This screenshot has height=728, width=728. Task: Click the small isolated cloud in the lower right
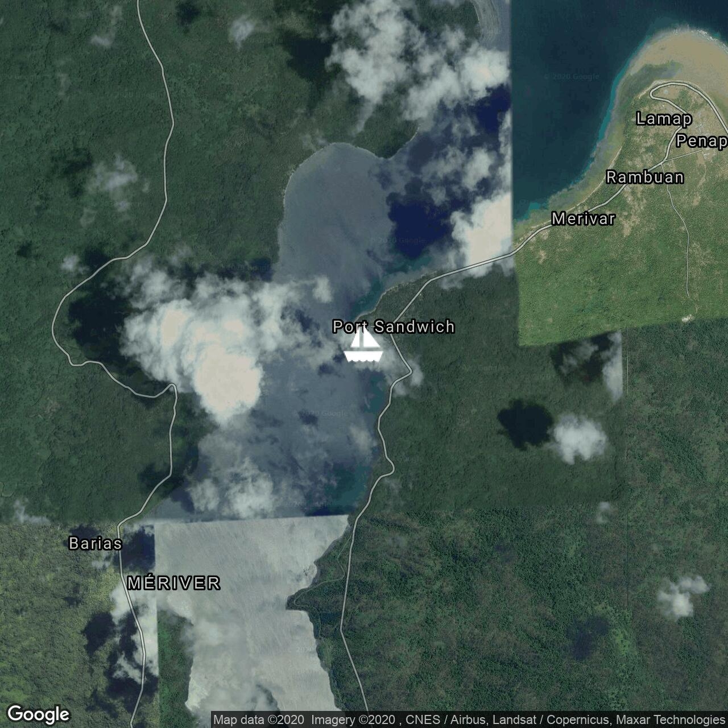[x=680, y=597]
